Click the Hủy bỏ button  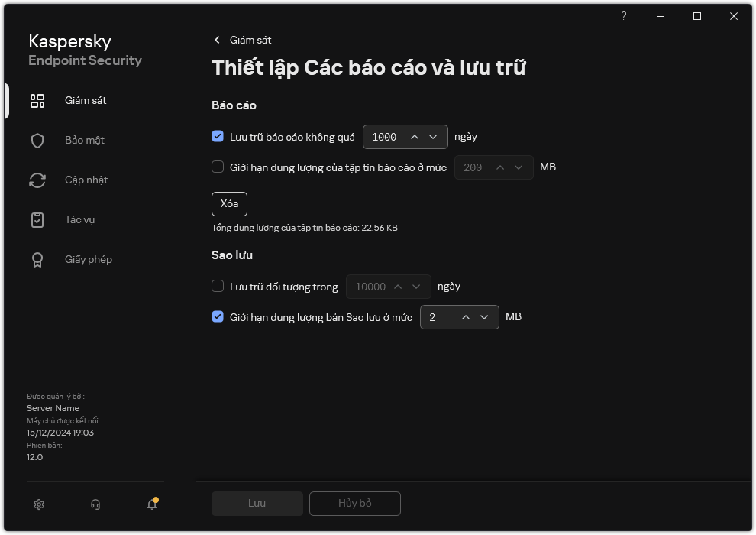coord(354,504)
